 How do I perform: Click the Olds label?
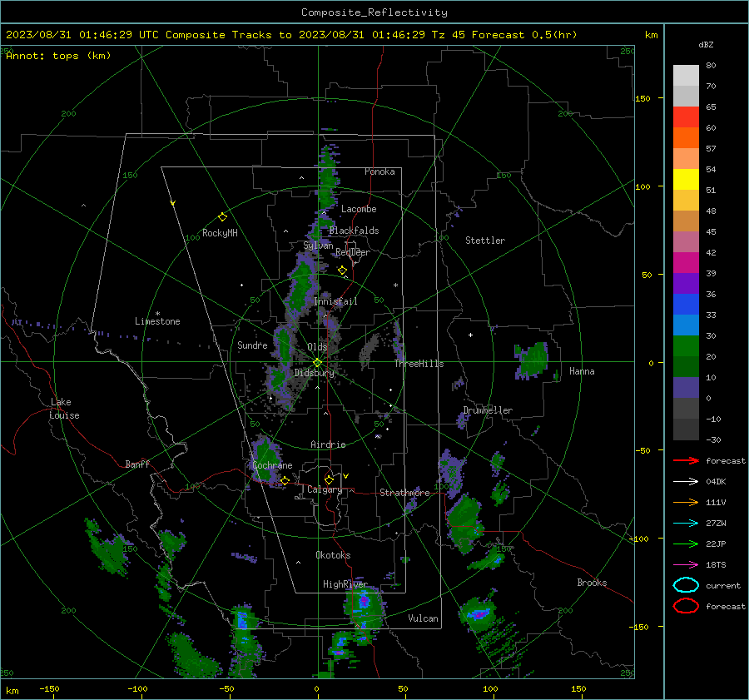317,347
